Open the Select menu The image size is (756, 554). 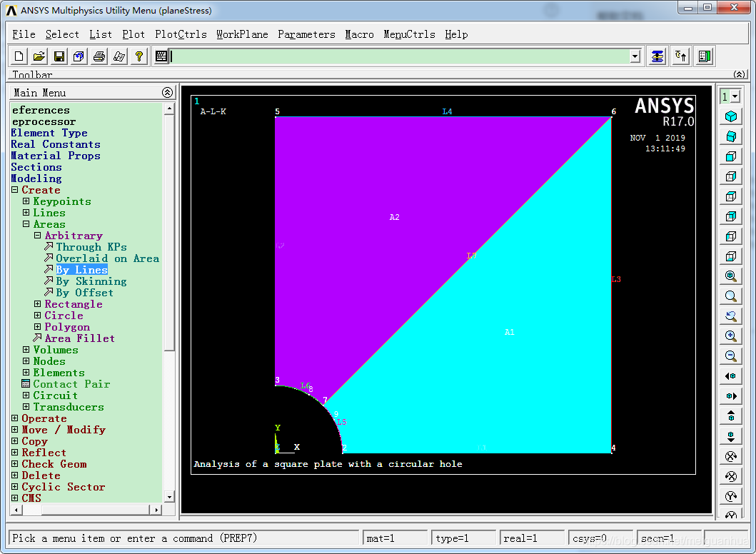(62, 34)
